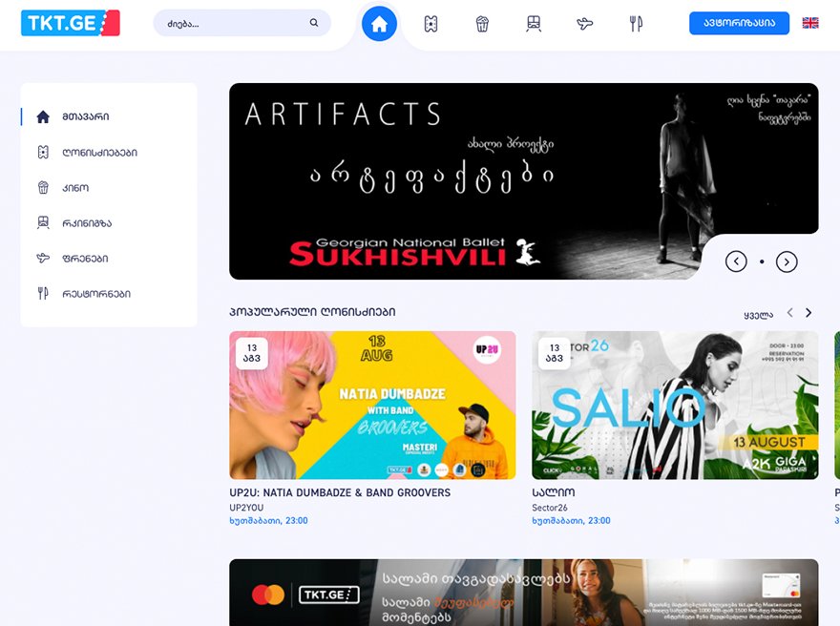The image size is (840, 626).
Task: Select the flights airplane icon in top bar
Action: tap(584, 24)
